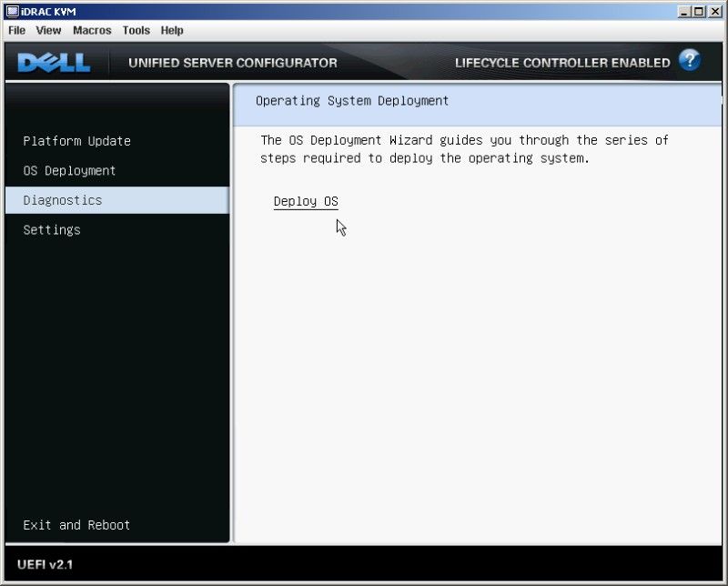This screenshot has width=728, height=586.
Task: Open the blue help question mark icon
Action: click(690, 61)
